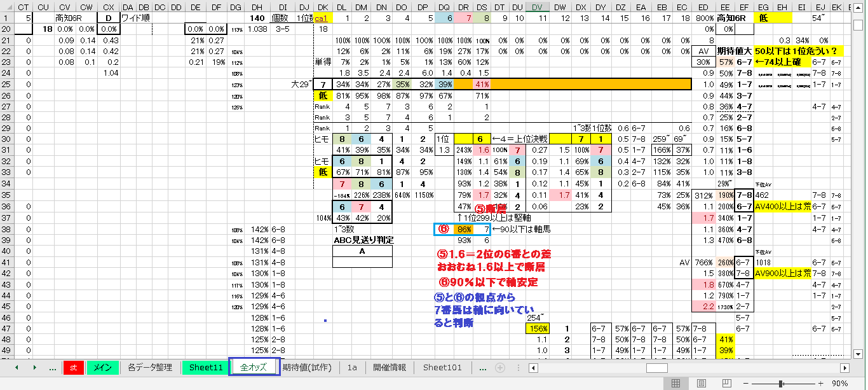Click the horizontal scrollbar thumb
This screenshot has height=390, width=868.
657,368
